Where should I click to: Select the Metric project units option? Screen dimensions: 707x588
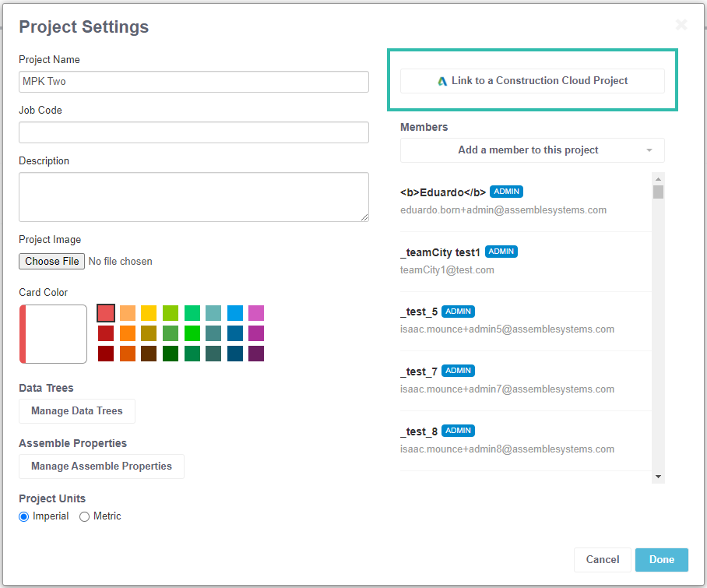[x=85, y=516]
